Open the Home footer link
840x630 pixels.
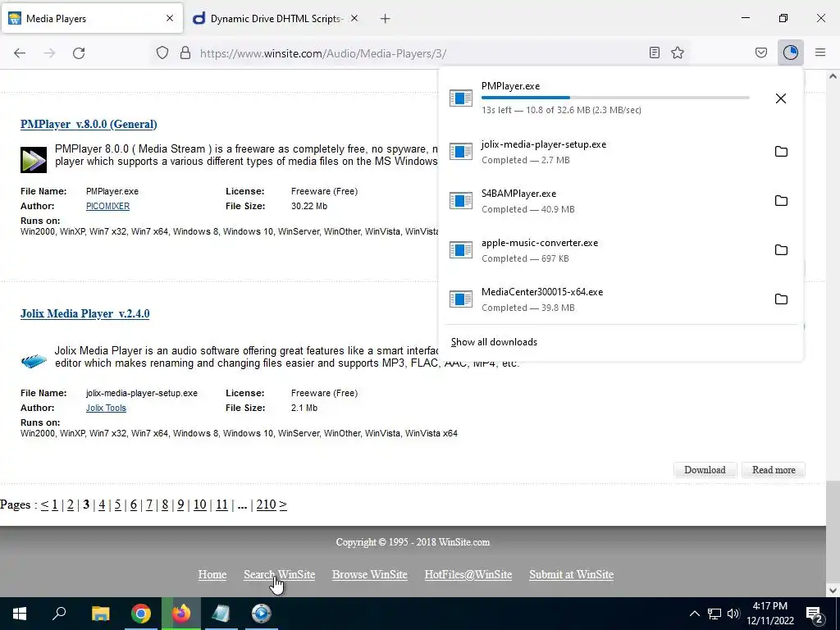click(212, 574)
